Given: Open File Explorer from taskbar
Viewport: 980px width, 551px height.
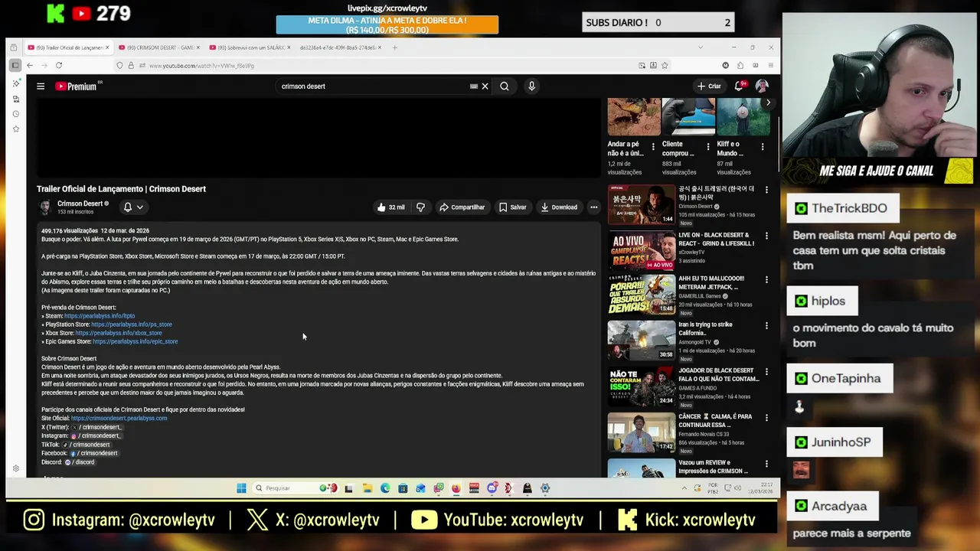Looking at the screenshot, I should (367, 488).
